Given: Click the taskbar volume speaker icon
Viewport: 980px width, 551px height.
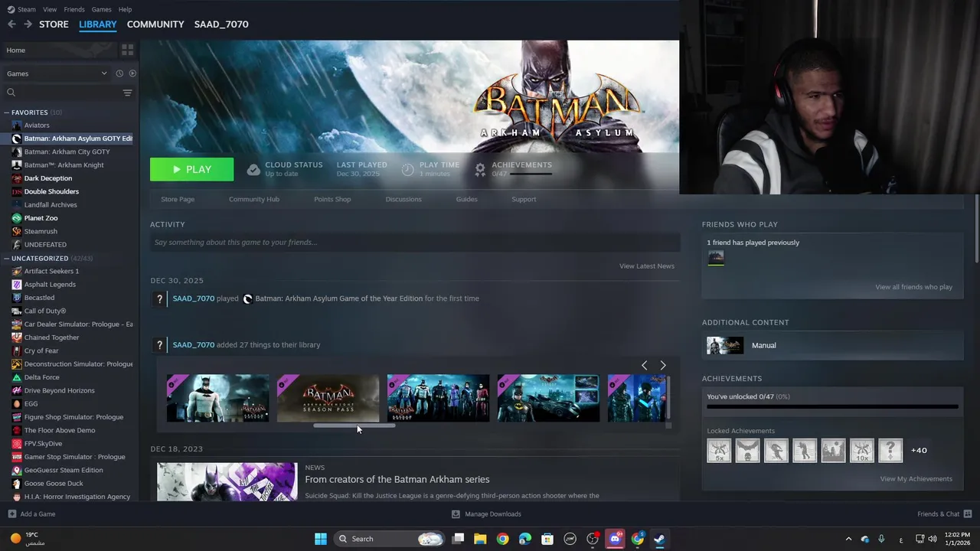Looking at the screenshot, I should [x=933, y=539].
